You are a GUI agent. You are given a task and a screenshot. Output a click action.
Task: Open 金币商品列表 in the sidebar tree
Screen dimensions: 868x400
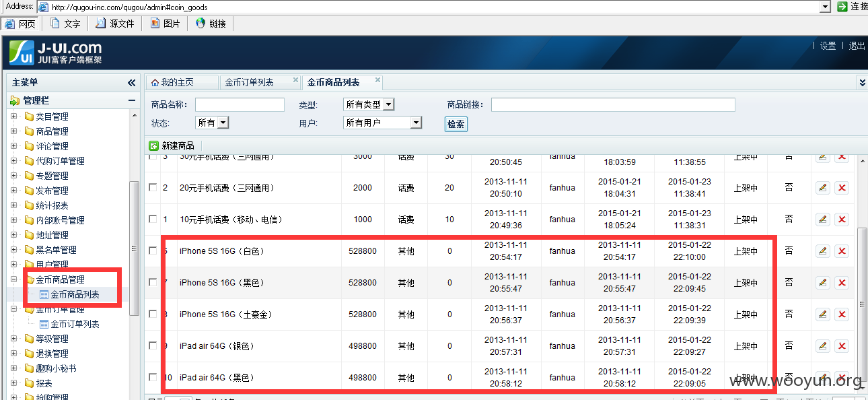(x=75, y=294)
